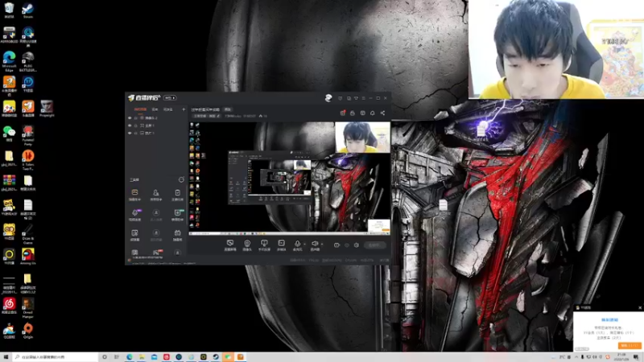Expand the speaker device dropdown arrow

pyautogui.click(x=323, y=244)
